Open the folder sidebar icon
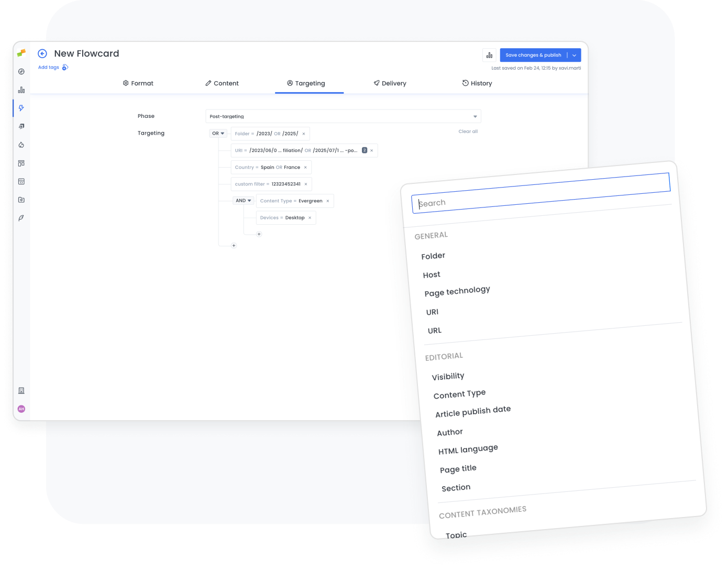 (x=21, y=200)
